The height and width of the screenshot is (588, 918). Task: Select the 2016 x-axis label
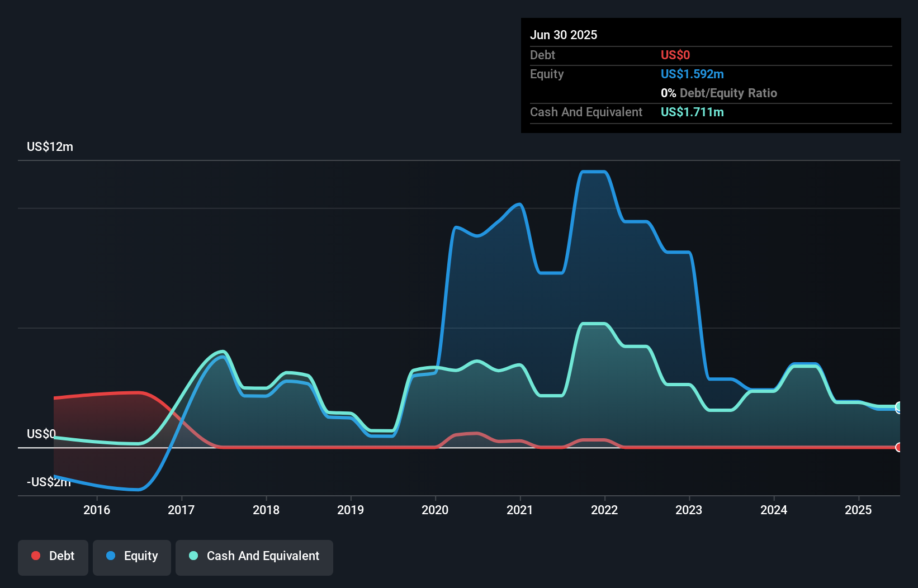pyautogui.click(x=97, y=510)
